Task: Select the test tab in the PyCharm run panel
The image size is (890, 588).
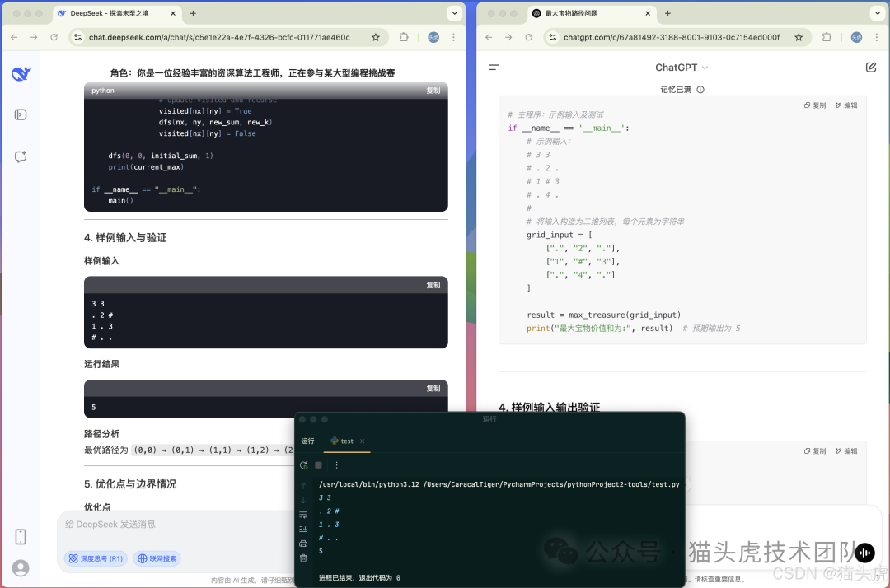Action: pyautogui.click(x=348, y=441)
